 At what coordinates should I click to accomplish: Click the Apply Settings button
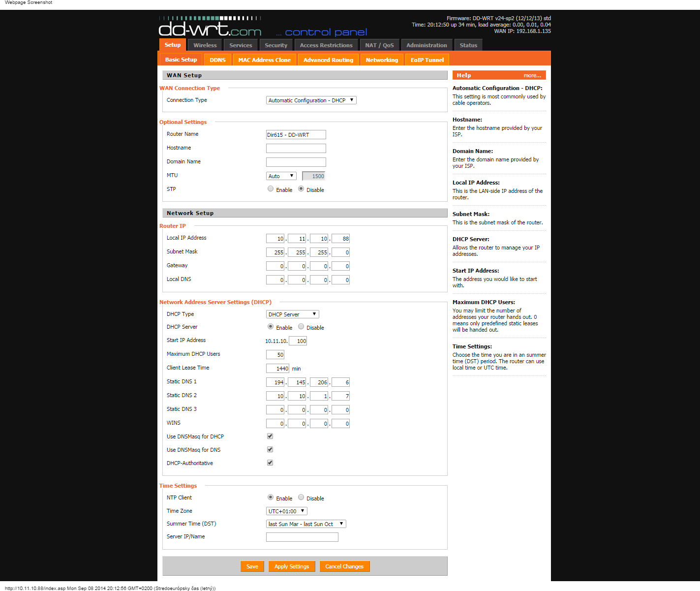pos(291,566)
